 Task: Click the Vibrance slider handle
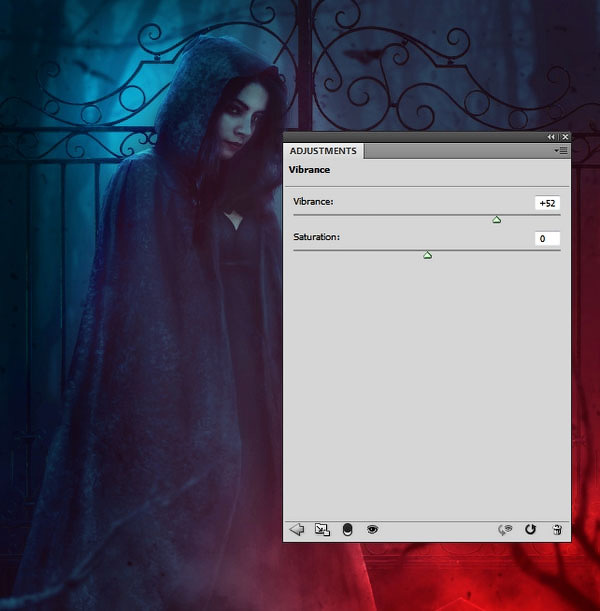496,220
